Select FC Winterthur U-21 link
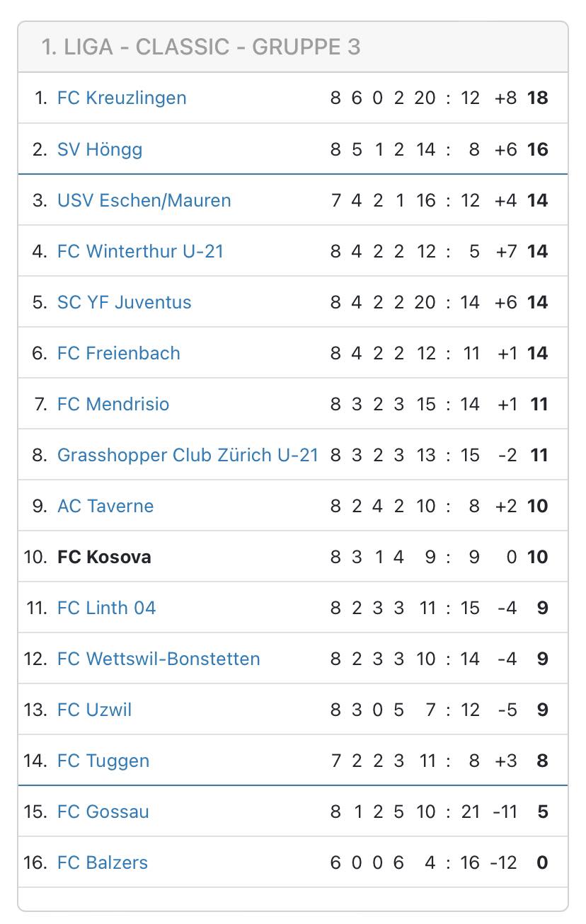 click(140, 251)
